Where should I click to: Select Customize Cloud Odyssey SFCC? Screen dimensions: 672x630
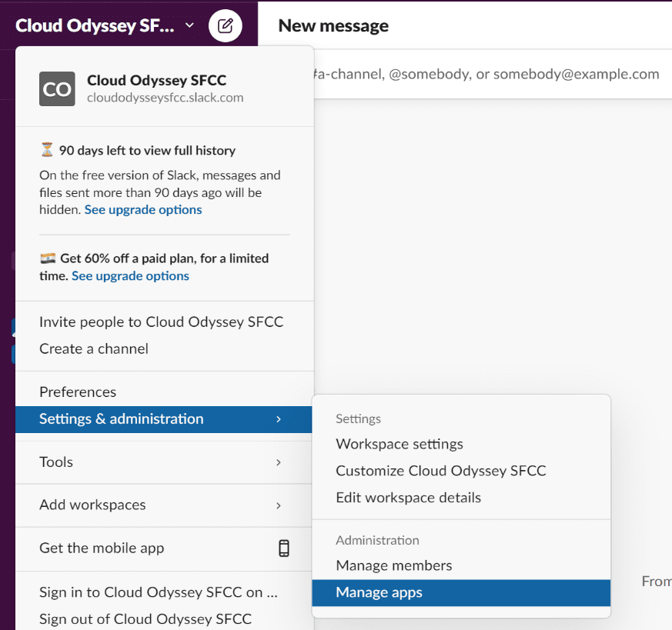pos(440,471)
